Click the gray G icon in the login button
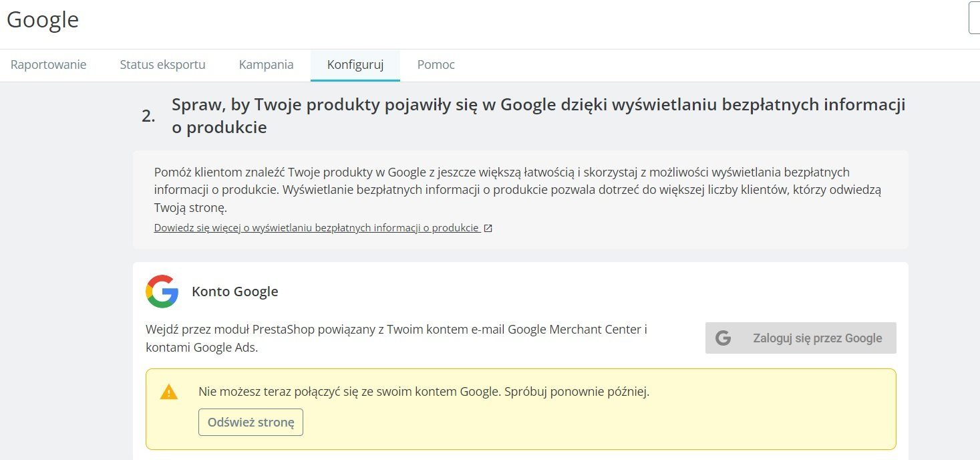The width and height of the screenshot is (980, 460). click(723, 338)
